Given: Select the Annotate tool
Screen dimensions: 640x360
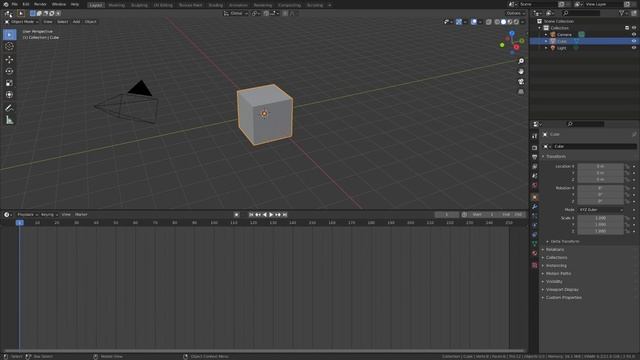Looking at the screenshot, I should pos(9,108).
